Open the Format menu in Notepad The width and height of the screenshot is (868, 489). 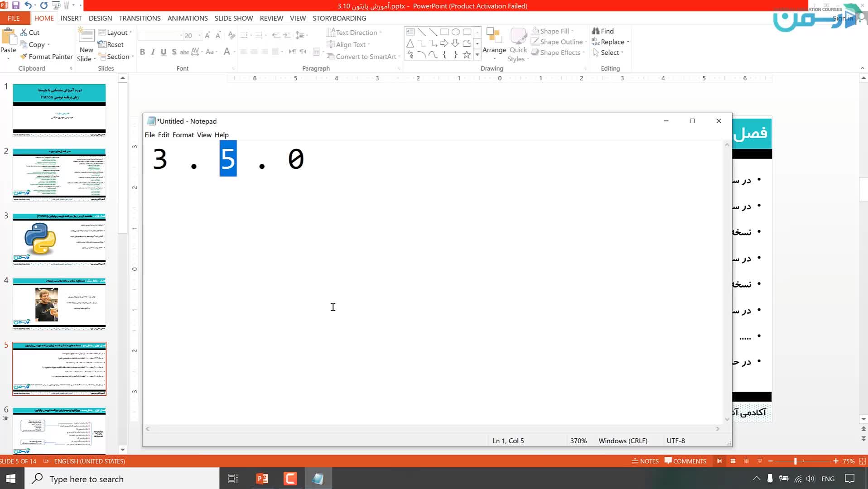point(183,135)
